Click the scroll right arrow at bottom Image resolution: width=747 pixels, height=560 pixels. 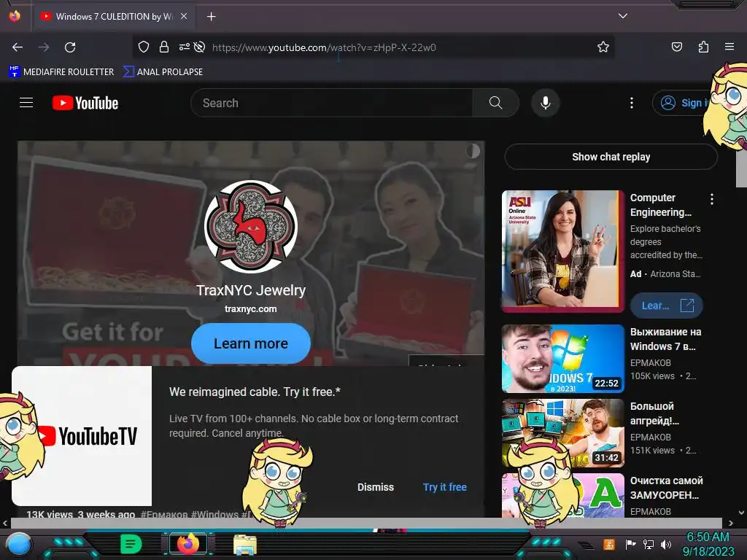[730, 523]
